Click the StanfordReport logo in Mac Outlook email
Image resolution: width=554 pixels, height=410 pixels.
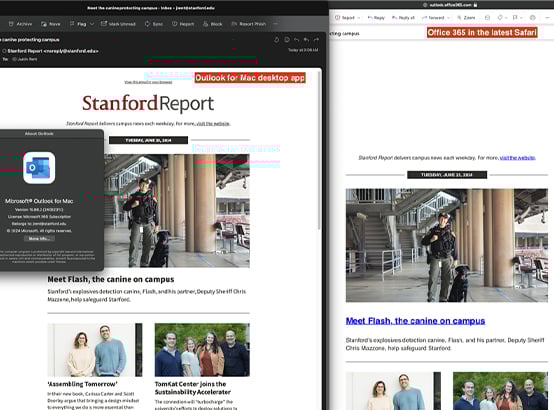(148, 103)
